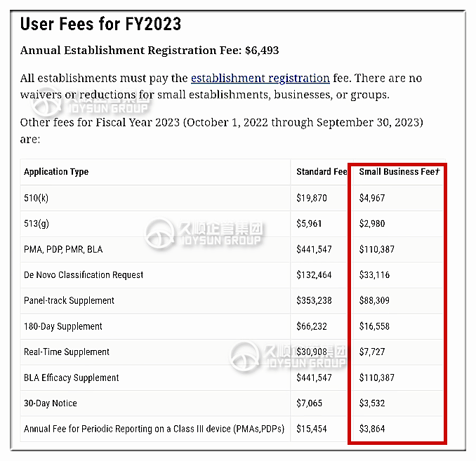Screen dimensions: 476x461
Task: Click the $19,870 standard fee value
Action: click(x=312, y=198)
